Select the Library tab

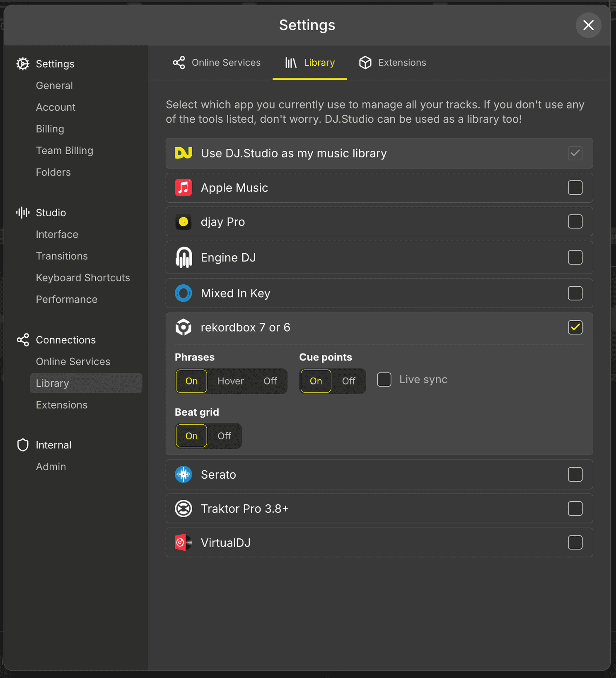[x=310, y=63]
